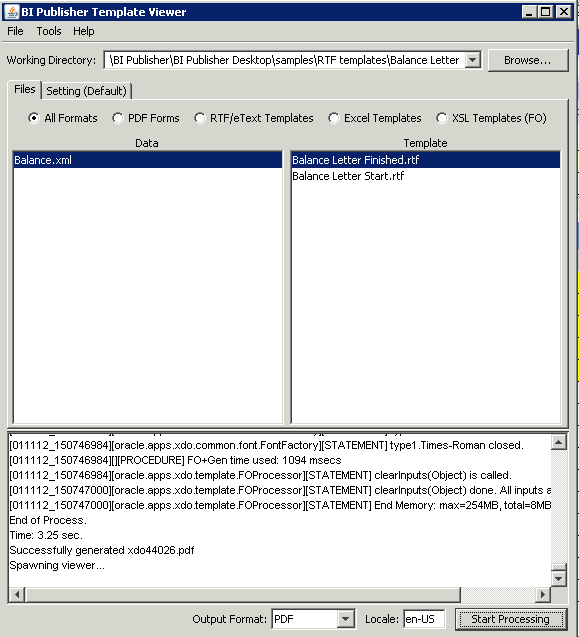The image size is (579, 637).
Task: Click the 'Time: 3.25 sec.' log line
Action: tap(46, 535)
